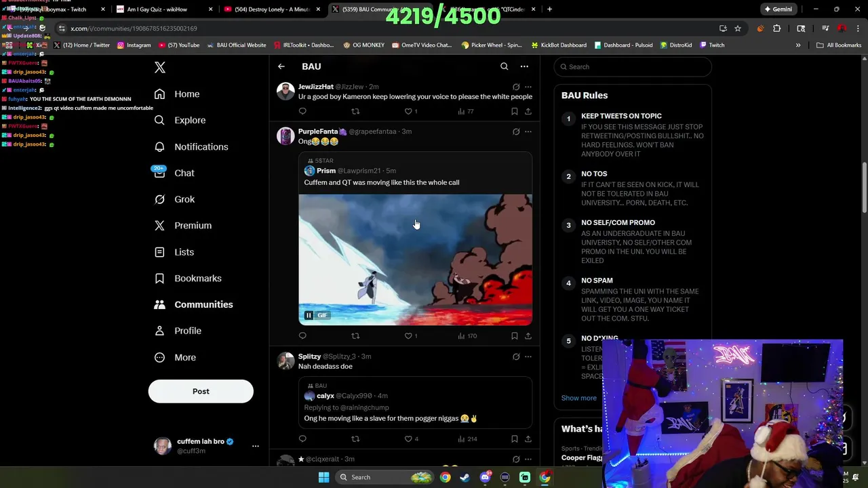
Task: Click the X search input field
Action: pyautogui.click(x=633, y=66)
